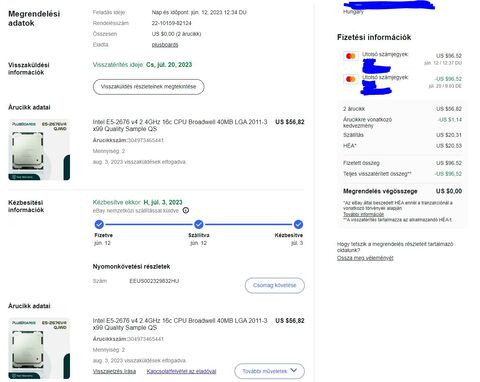Image resolution: width=480 pixels, height=382 pixels.
Task: Open the first E5-2676 v4 CPU thumbnail
Action: tap(39, 150)
